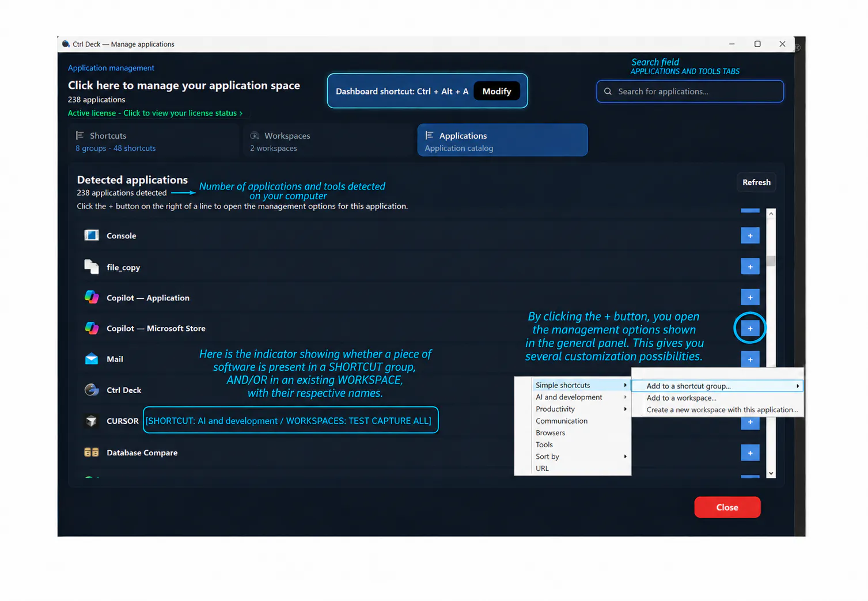Click plus button for Database Compare
Viewport: 868px width, 601px height.
tap(750, 452)
